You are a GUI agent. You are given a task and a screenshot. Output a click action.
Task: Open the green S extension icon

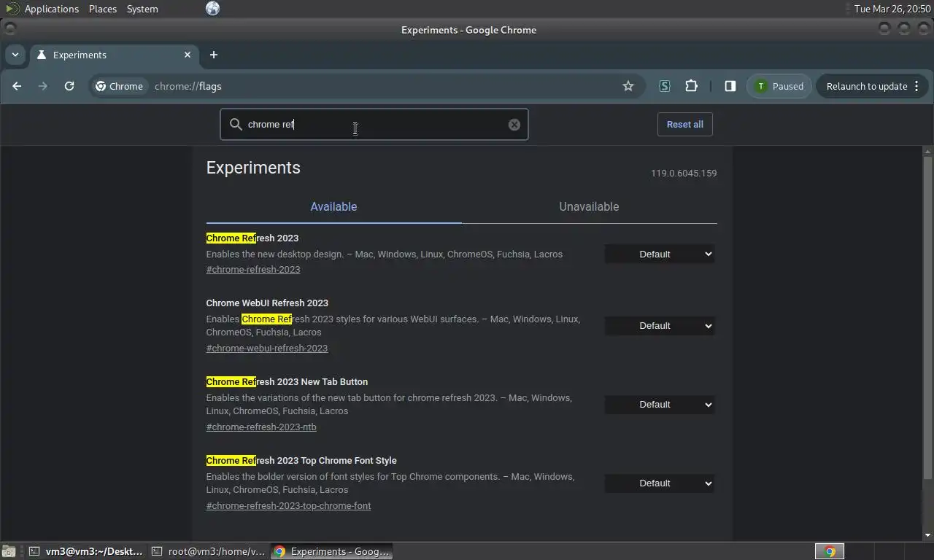(664, 86)
